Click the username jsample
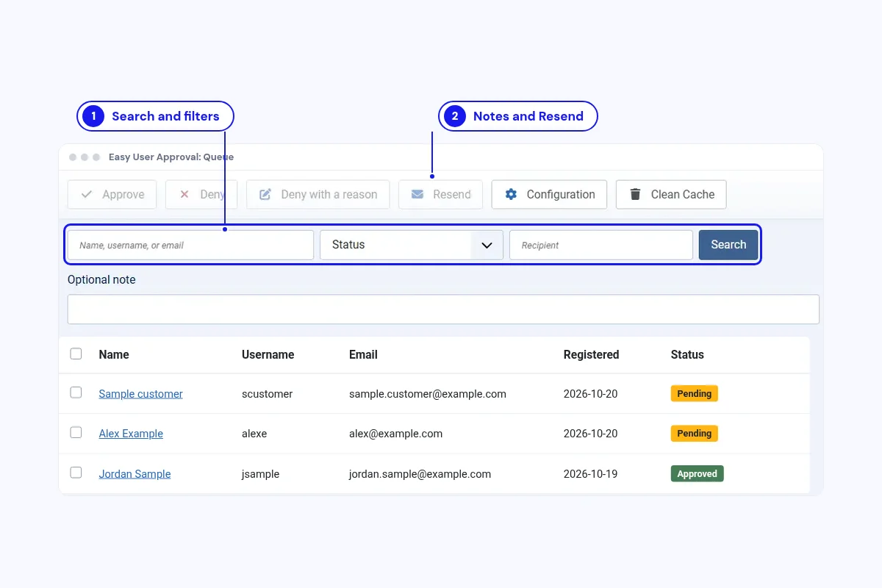 [260, 474]
